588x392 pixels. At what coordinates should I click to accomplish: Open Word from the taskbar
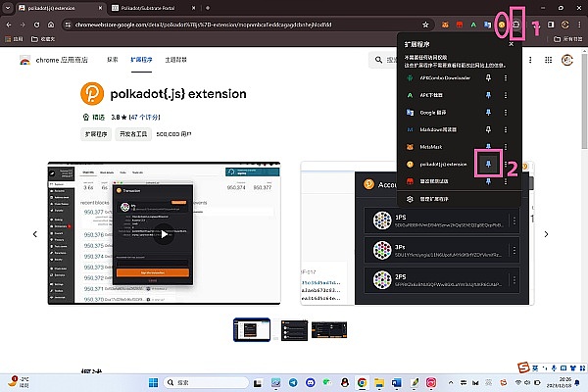pyautogui.click(x=396, y=382)
